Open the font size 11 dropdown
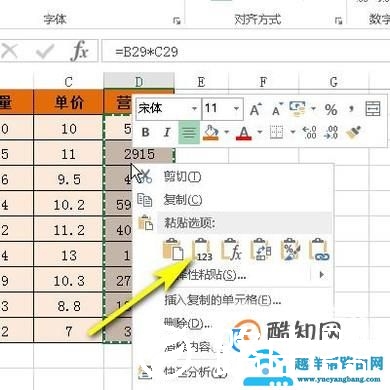390x390 pixels. [x=236, y=109]
